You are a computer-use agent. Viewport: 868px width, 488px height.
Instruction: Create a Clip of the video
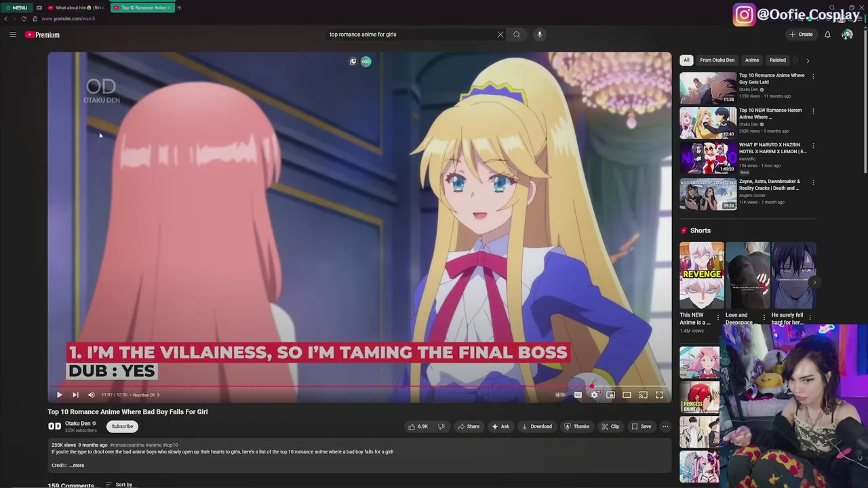[x=610, y=426]
